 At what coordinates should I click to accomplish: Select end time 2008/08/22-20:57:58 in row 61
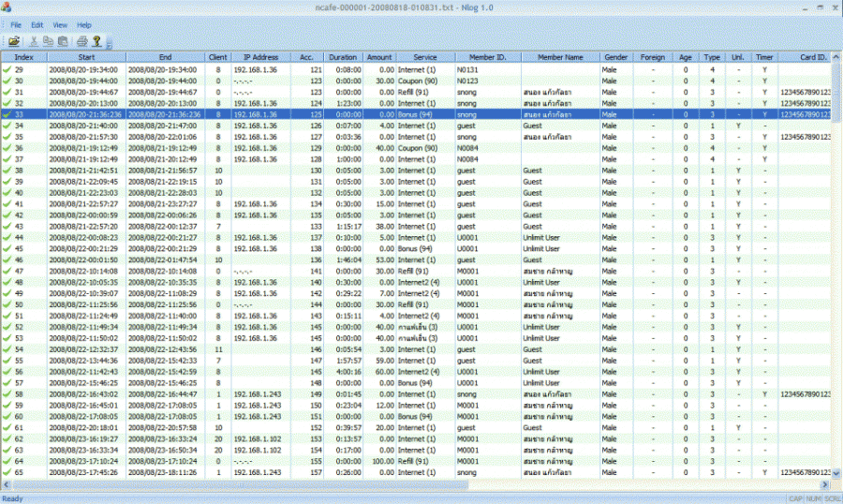pos(162,427)
